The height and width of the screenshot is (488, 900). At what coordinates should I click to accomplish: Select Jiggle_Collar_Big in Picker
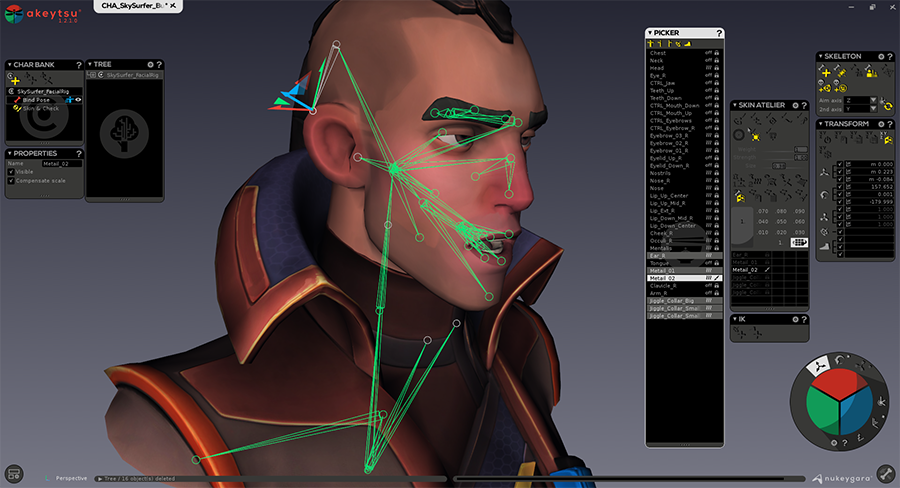coord(684,300)
